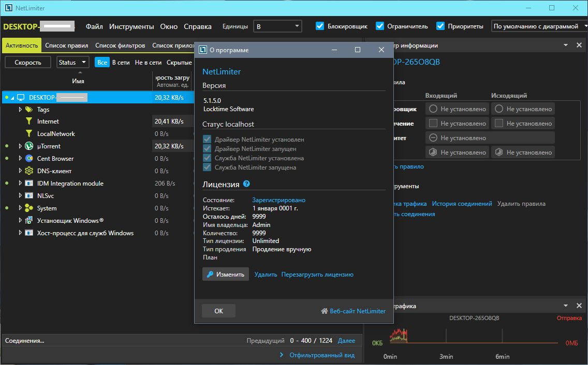Screen dimensions: 588x365
Task: Click the traffic chart graph area
Action: pyautogui.click(x=474, y=336)
